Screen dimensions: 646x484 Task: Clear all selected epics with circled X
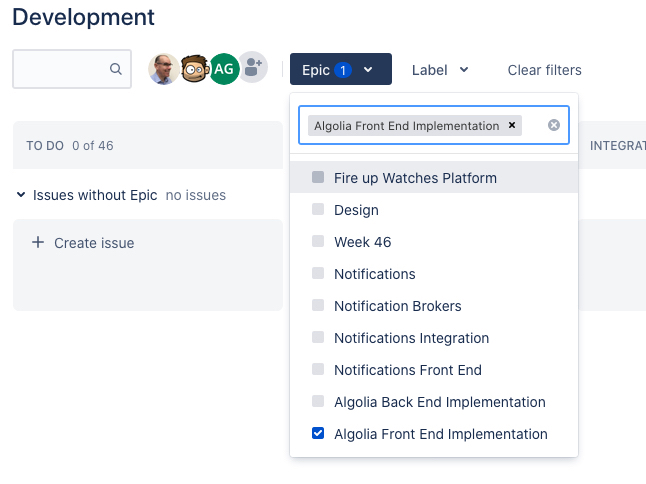pos(554,125)
